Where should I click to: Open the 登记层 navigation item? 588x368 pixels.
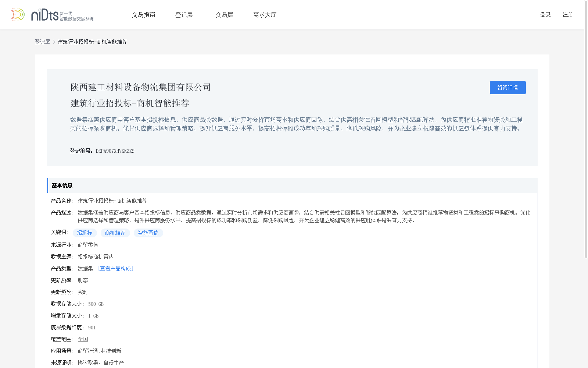tap(184, 15)
